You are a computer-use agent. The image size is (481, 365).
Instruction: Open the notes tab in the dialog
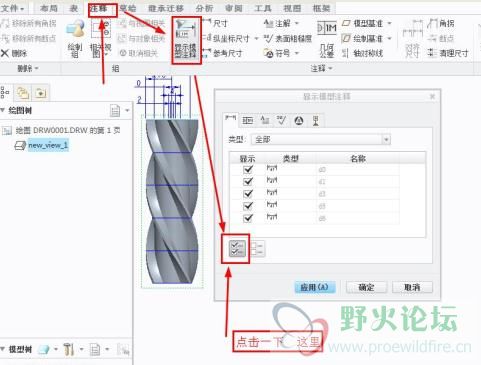265,120
